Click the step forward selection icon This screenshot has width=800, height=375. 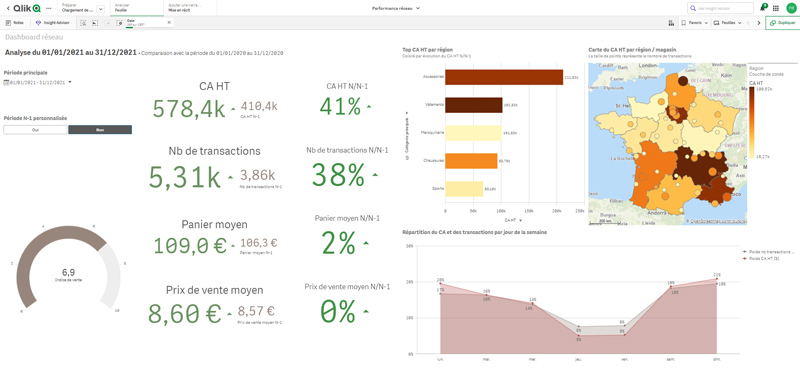pyautogui.click(x=107, y=23)
